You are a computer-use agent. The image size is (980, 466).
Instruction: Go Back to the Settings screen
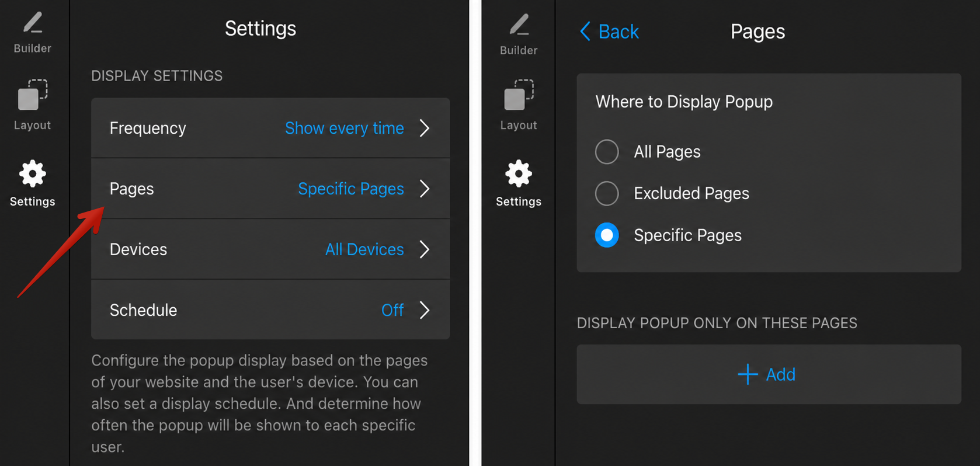coord(609,31)
